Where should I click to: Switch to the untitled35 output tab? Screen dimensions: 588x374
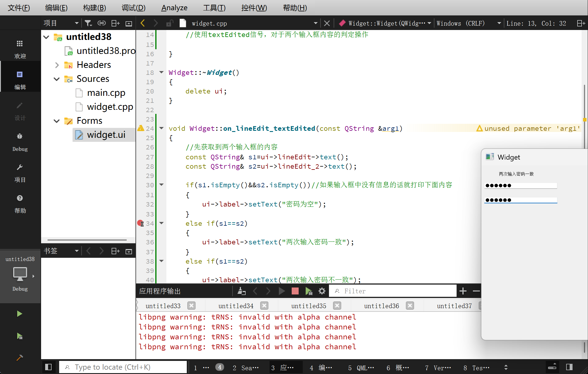tap(308, 306)
